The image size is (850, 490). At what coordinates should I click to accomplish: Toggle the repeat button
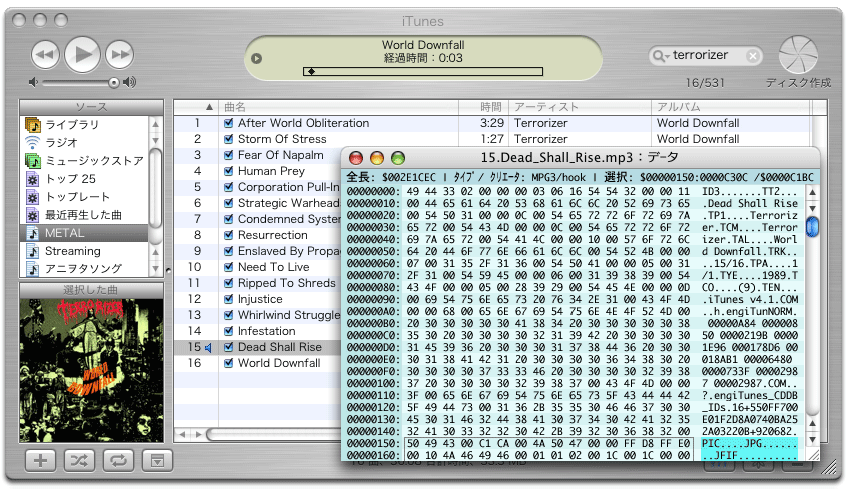pyautogui.click(x=118, y=461)
